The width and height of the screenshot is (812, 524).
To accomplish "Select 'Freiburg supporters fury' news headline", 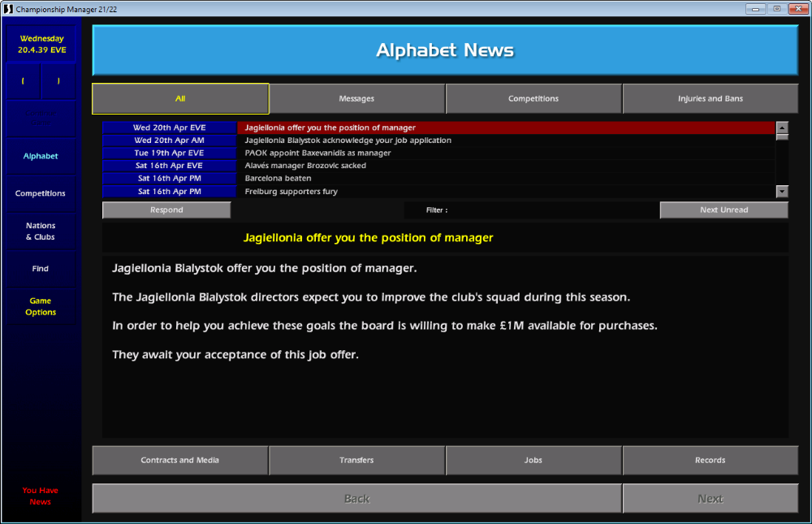I will point(506,191).
